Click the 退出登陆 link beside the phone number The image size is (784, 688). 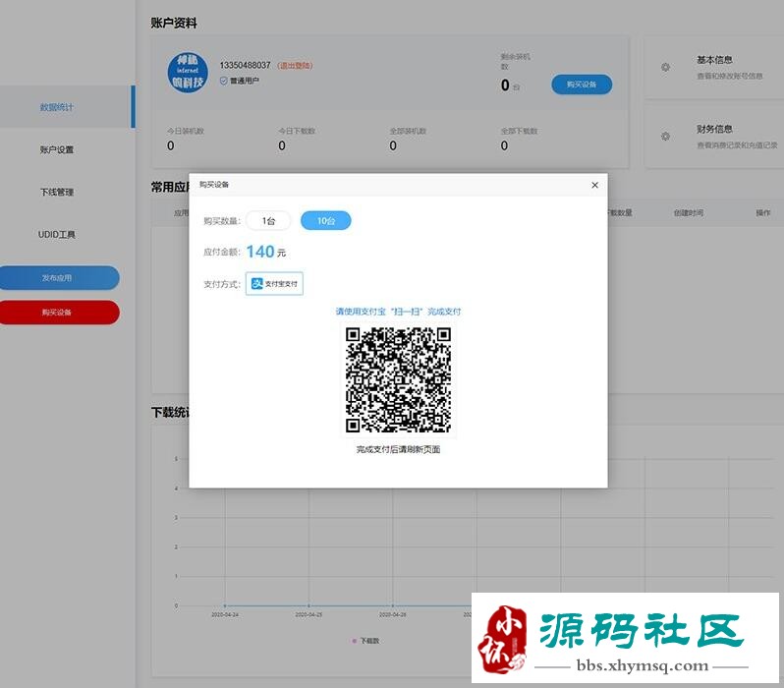tap(295, 66)
